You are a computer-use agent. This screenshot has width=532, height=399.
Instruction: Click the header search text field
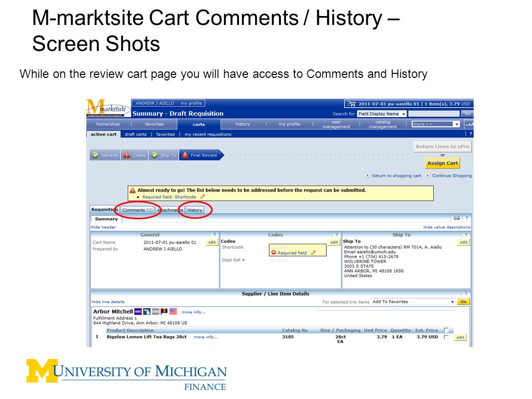pyautogui.click(x=434, y=114)
